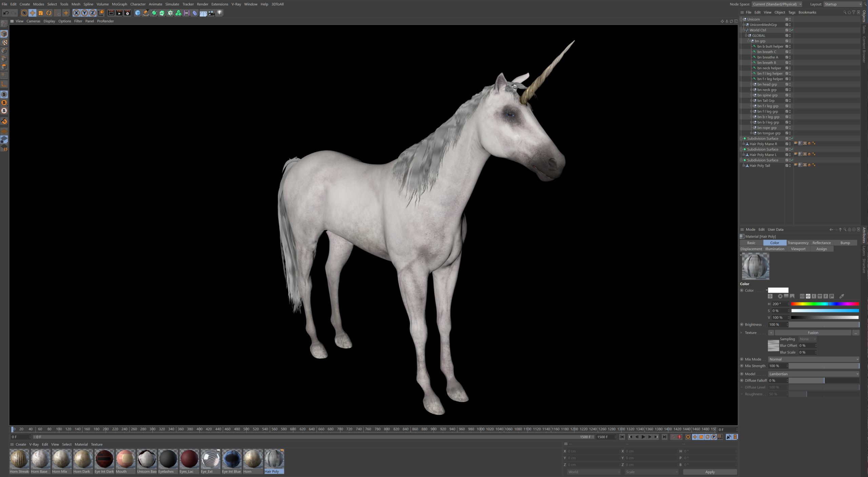The height and width of the screenshot is (477, 868).
Task: Open Edit Render Settings clapperboard icon
Action: pos(127,13)
